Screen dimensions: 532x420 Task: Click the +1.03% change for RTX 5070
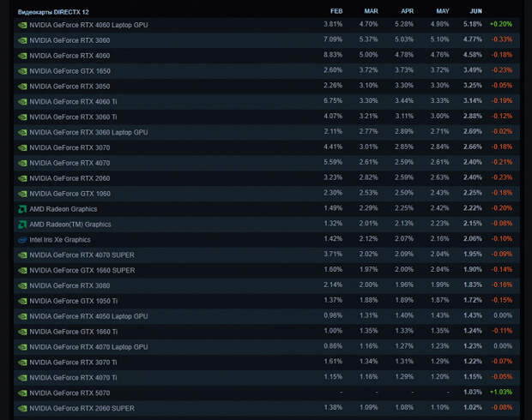pos(501,393)
